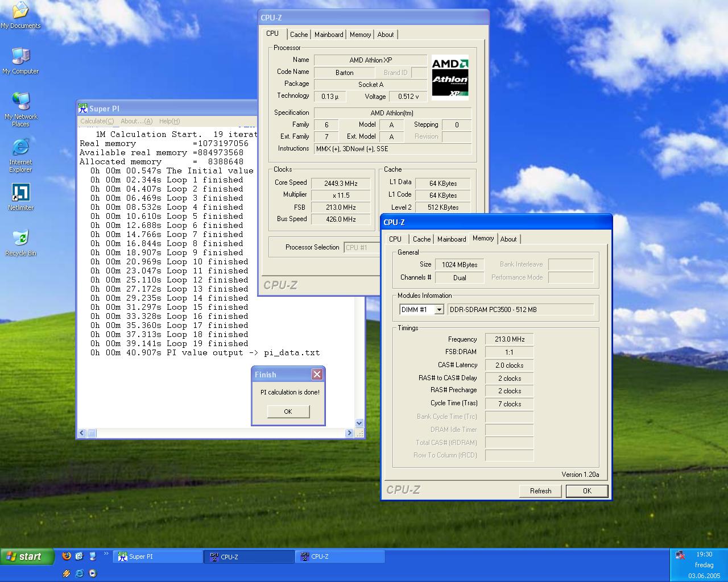Click the Bus Speed value 426.0 MHz

click(x=341, y=219)
